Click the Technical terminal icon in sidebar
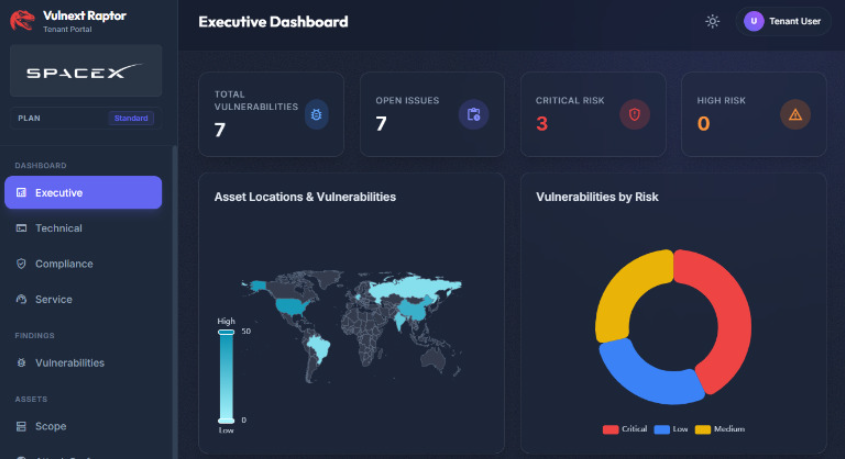 (x=21, y=228)
